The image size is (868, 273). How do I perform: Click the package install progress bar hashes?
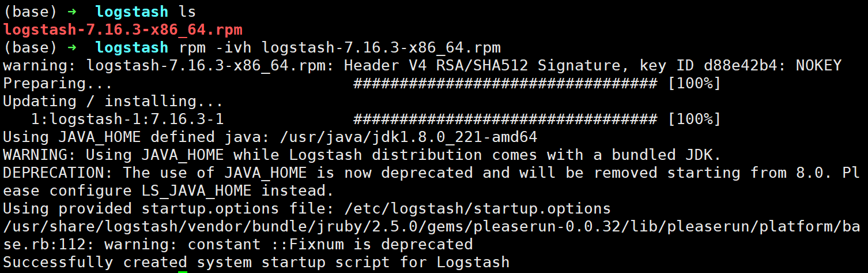coord(504,119)
